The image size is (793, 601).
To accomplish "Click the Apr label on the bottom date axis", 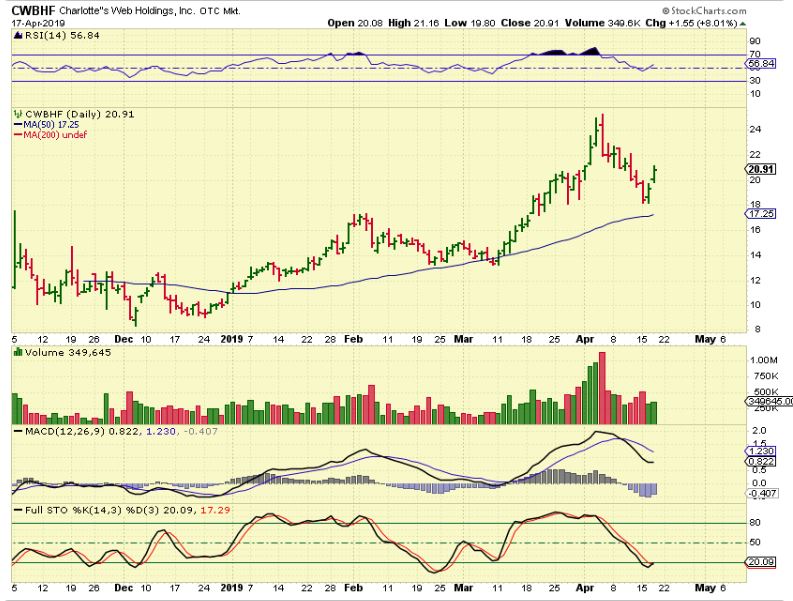I will pos(585,588).
